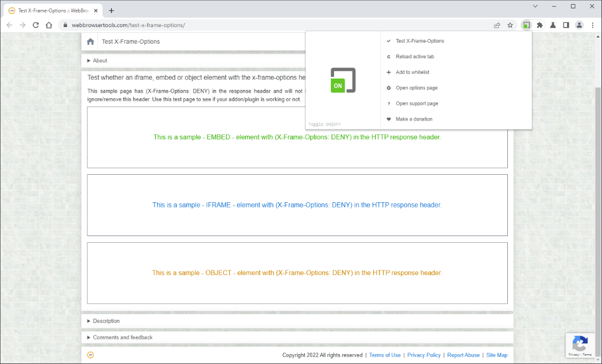This screenshot has height=364, width=602.
Task: Click the checkmark icon beside Test X-Frame-Options
Action: (x=389, y=41)
